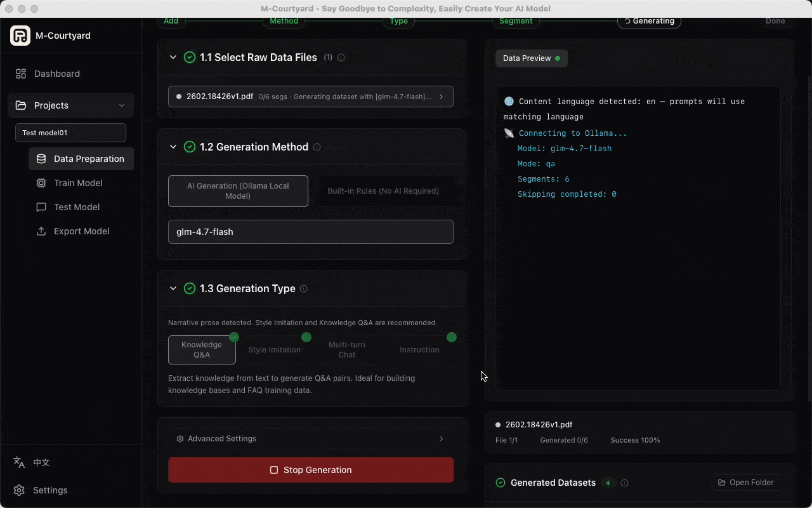Click the Segment step in progress bar

(516, 21)
